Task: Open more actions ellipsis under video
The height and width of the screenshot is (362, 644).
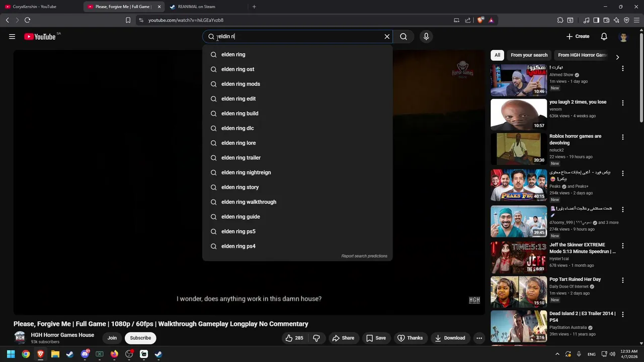Action: (479, 338)
